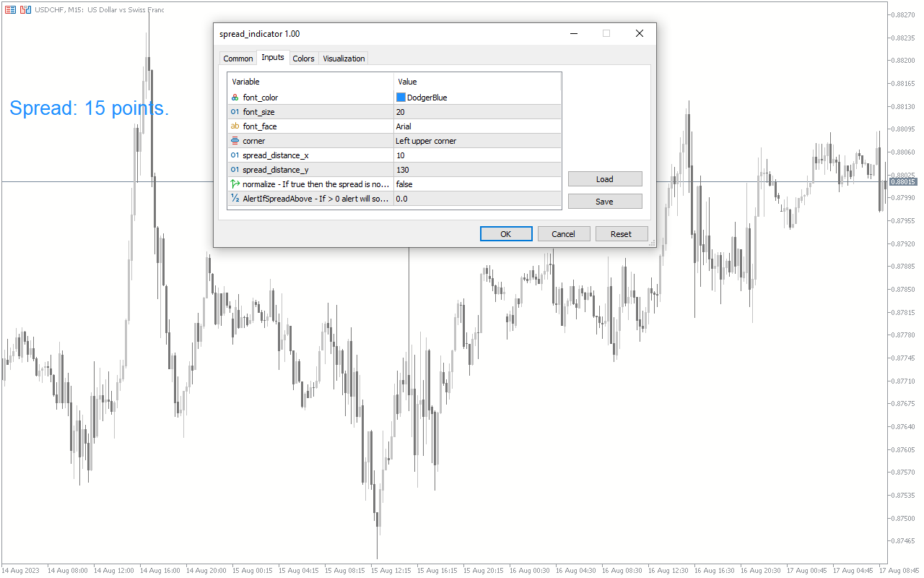Click the spread_indicator 1.00 dialog title
The height and width of the screenshot is (578, 924).
click(260, 34)
